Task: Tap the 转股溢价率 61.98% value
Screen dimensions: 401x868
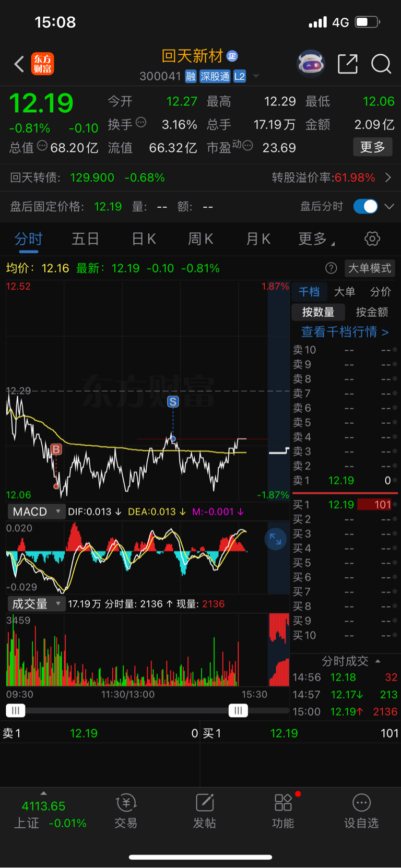Action: pyautogui.click(x=355, y=177)
